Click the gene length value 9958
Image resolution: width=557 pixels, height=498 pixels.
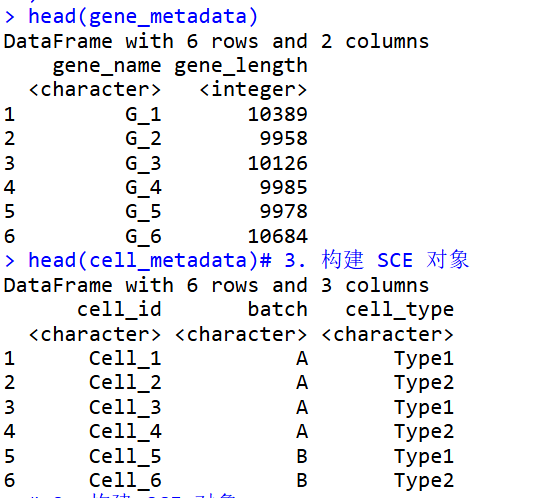point(284,139)
